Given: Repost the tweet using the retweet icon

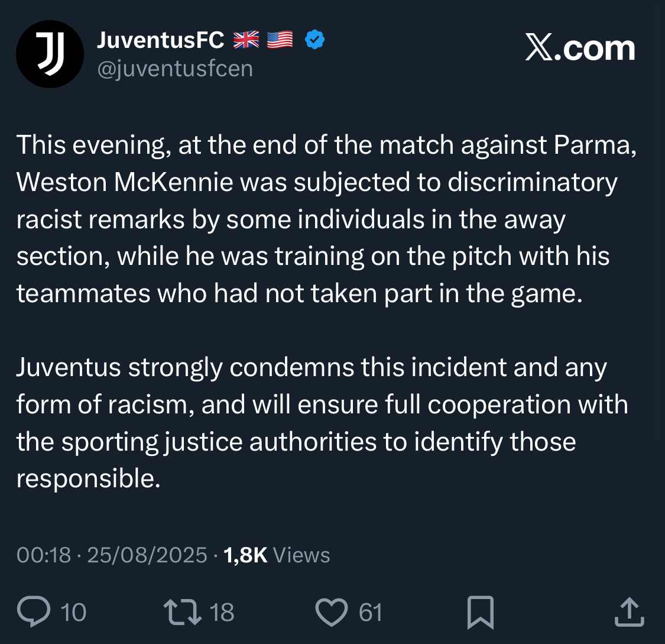Looking at the screenshot, I should click(x=182, y=612).
